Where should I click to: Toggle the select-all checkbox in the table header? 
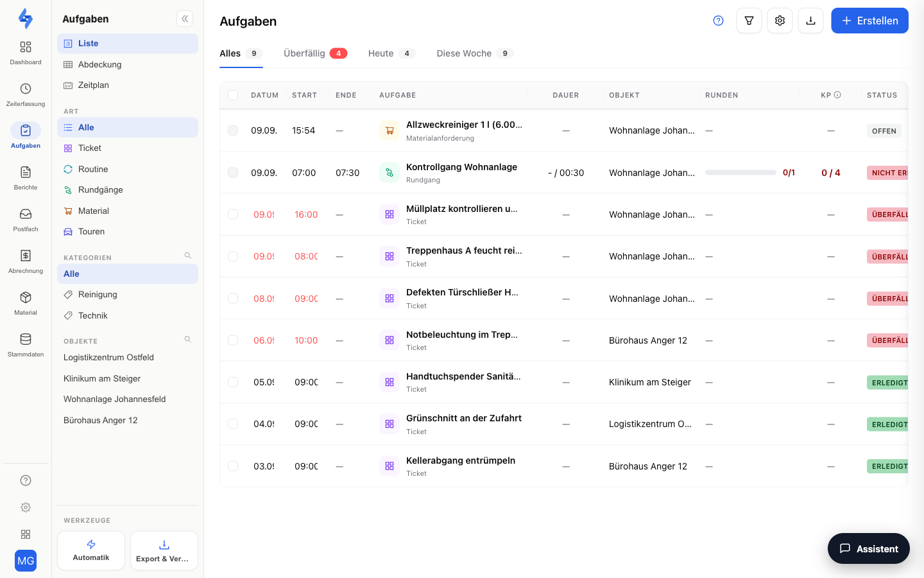(x=233, y=95)
